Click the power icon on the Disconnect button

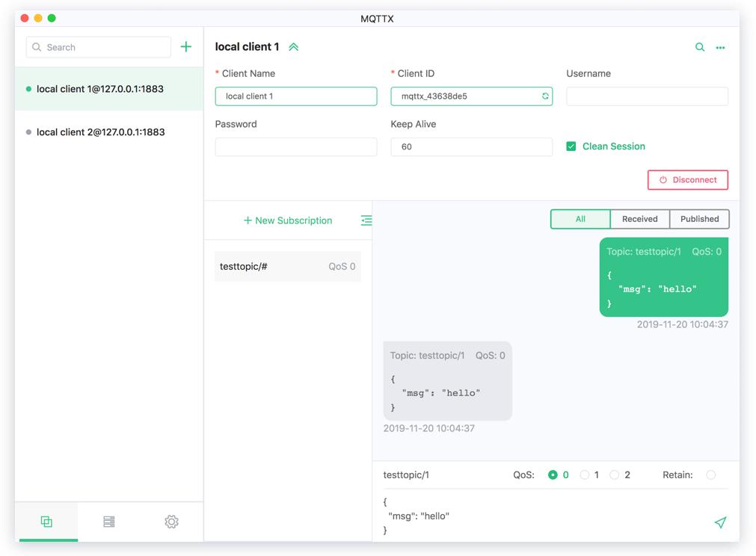[x=663, y=179]
